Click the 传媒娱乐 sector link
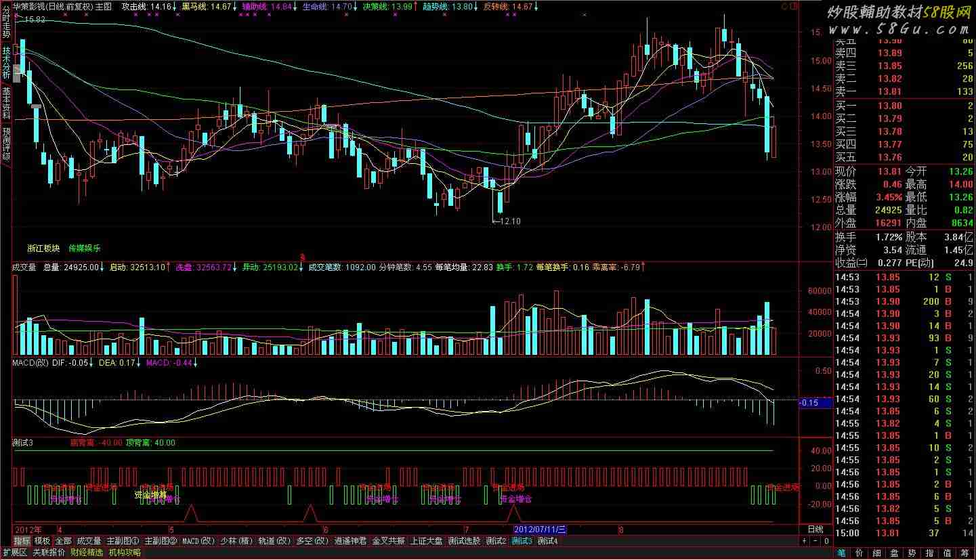The height and width of the screenshot is (560, 976). [84, 249]
